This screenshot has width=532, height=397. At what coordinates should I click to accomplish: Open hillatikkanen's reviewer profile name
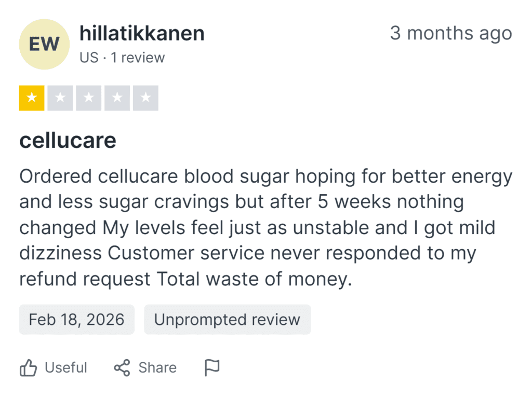(142, 33)
